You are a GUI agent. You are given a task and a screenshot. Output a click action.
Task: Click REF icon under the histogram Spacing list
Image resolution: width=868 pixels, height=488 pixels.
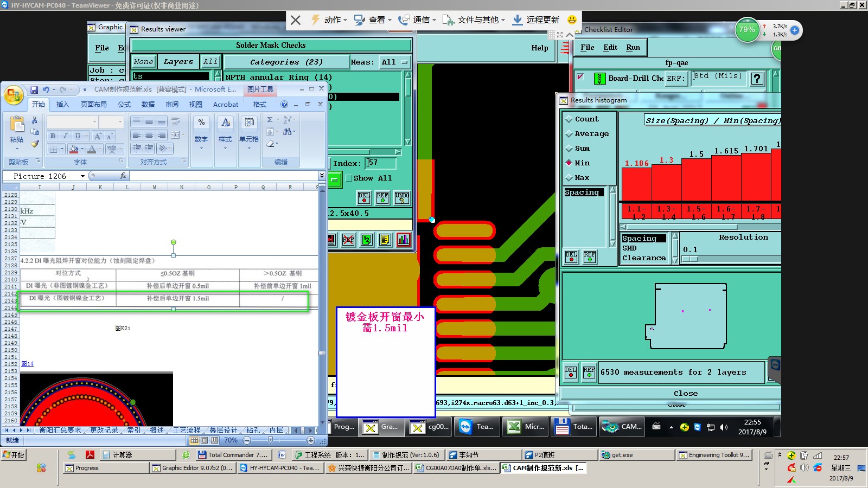(x=590, y=256)
